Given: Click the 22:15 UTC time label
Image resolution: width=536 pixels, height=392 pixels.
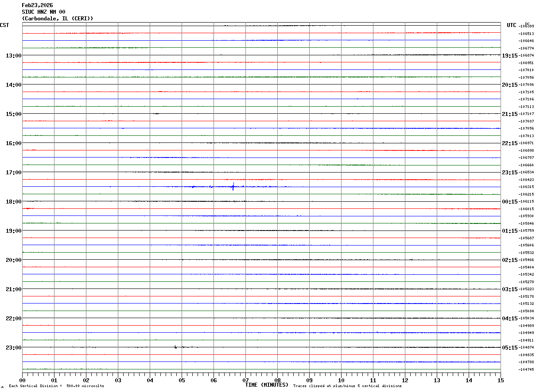Looking at the screenshot, I should tap(510, 143).
